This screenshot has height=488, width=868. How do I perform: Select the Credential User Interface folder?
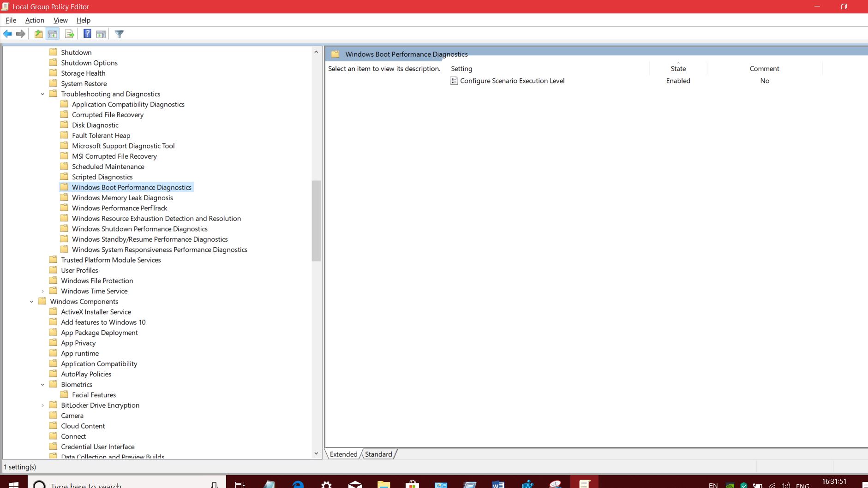(97, 447)
